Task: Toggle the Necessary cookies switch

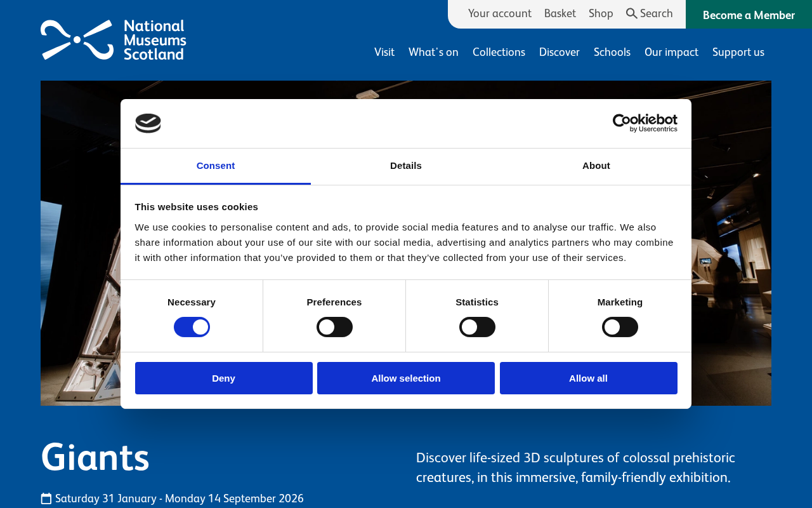Action: (x=192, y=327)
